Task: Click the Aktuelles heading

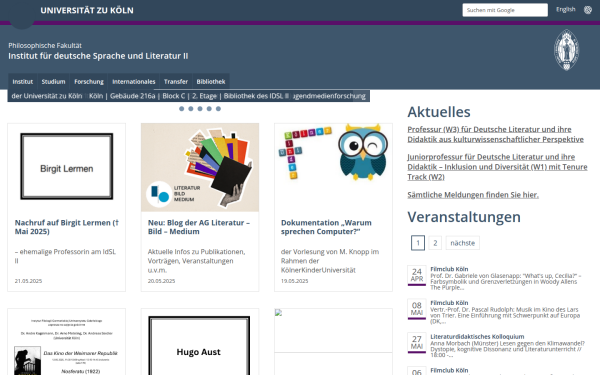Action: pyautogui.click(x=439, y=112)
